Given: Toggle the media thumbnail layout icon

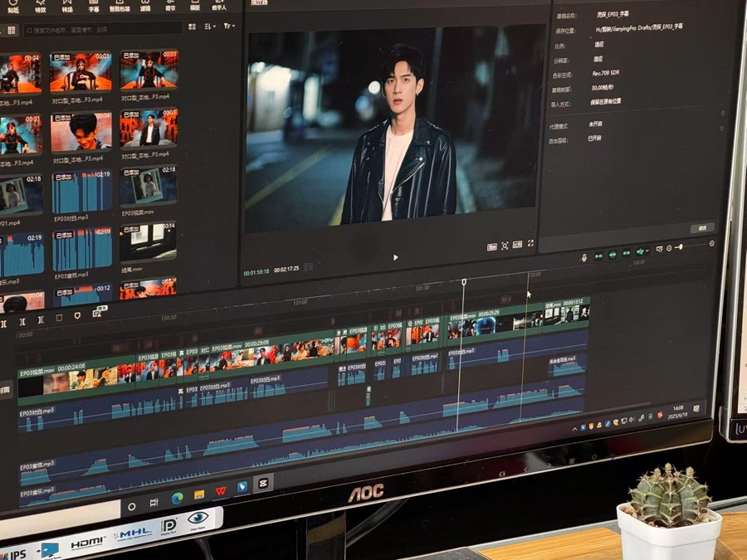Looking at the screenshot, I should [192, 27].
